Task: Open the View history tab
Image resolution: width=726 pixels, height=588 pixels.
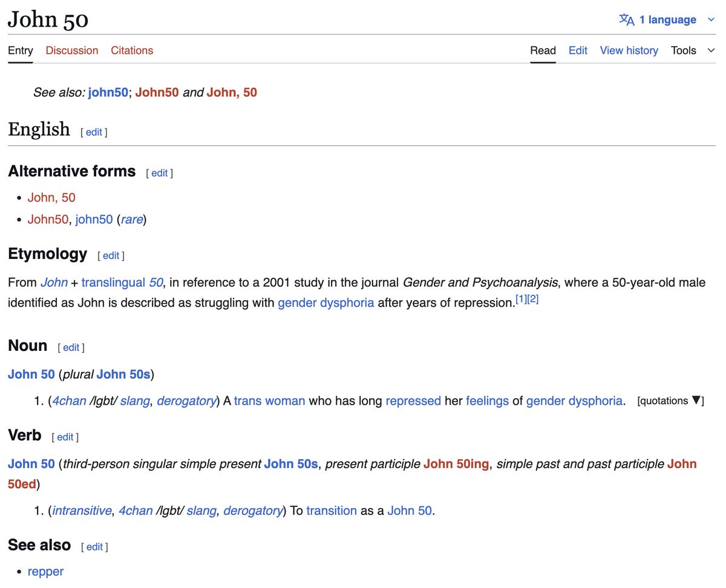Action: 629,51
